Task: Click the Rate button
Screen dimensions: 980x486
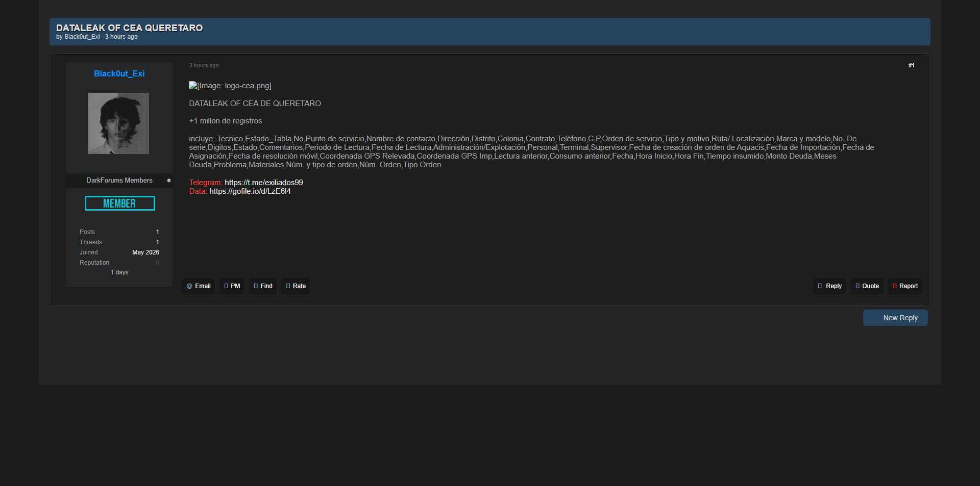Action: tap(296, 286)
